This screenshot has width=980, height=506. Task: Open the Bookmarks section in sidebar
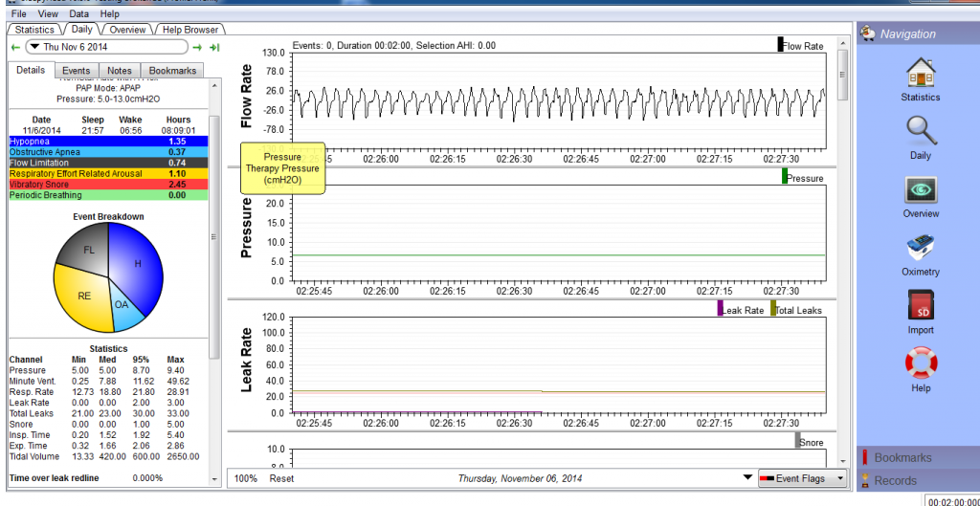click(x=918, y=457)
